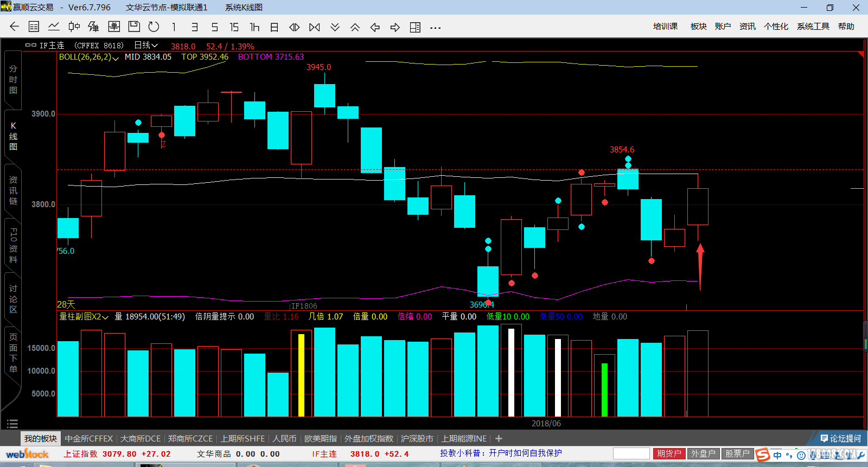Switch to 15-minute period

[234, 27]
